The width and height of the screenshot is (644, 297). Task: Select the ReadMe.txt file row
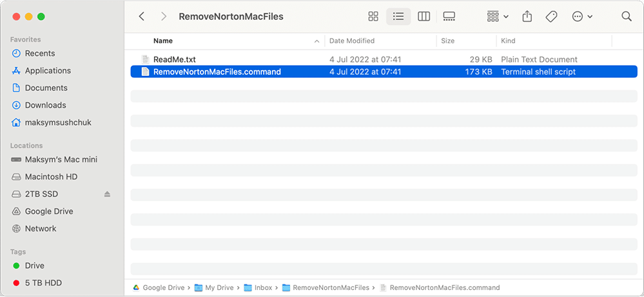(x=384, y=59)
